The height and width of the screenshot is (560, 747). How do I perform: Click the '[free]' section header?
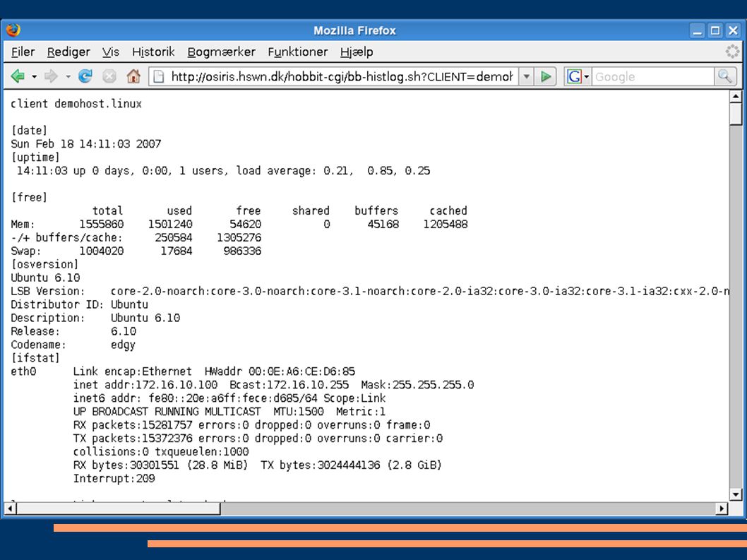coord(29,197)
